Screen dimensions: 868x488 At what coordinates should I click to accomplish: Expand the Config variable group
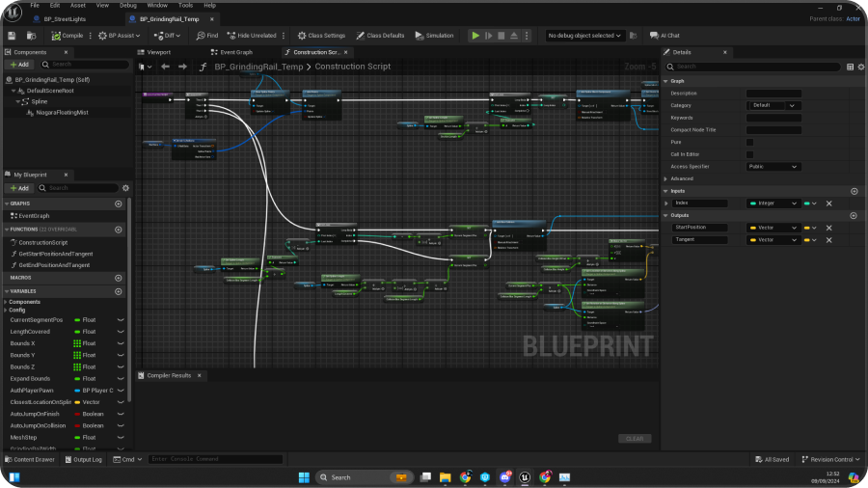(x=6, y=311)
